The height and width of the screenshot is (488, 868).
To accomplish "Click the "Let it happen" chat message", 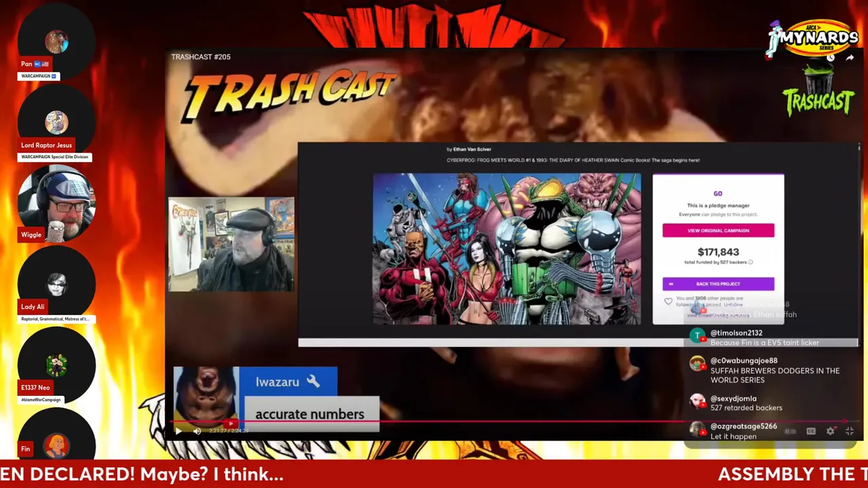I will [734, 436].
